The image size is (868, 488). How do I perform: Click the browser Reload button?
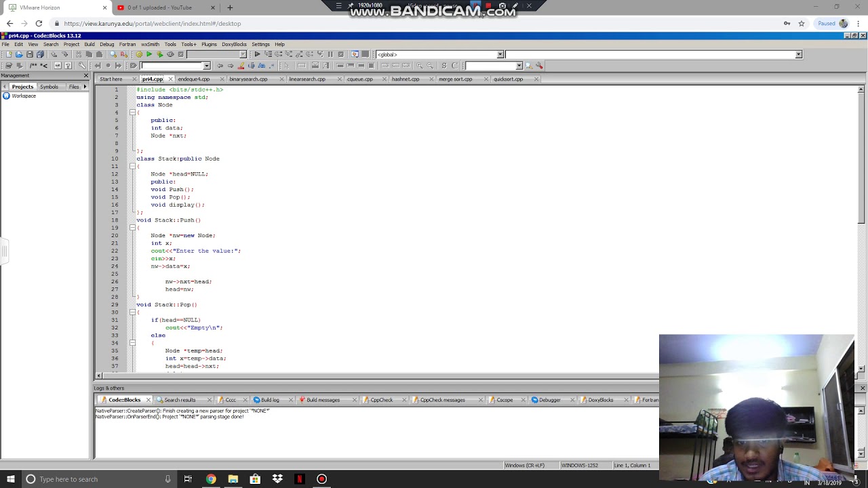tap(39, 23)
